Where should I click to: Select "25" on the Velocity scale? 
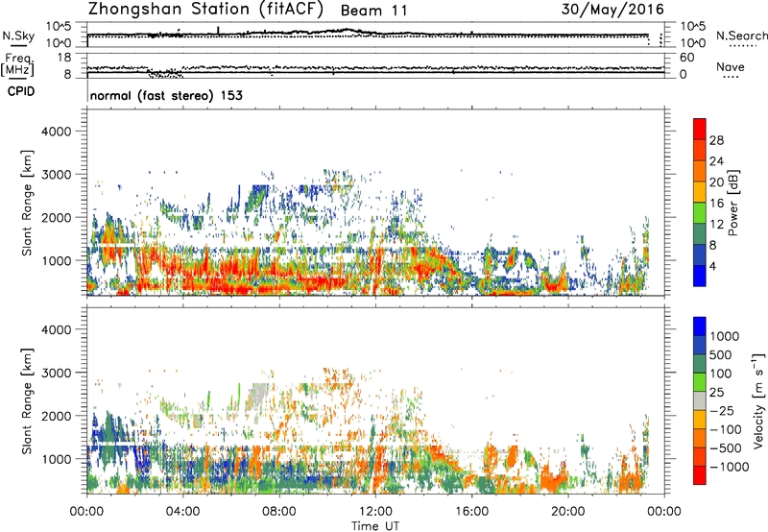coord(716,393)
